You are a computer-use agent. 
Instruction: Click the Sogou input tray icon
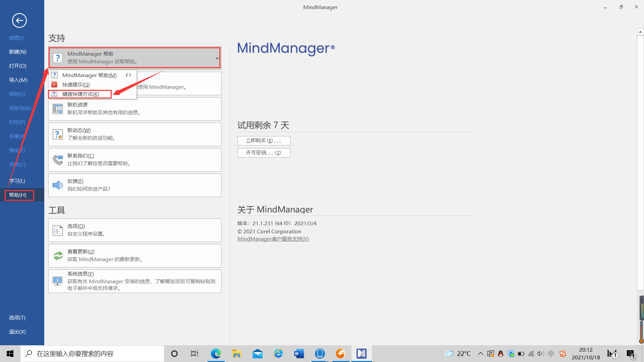(x=563, y=354)
